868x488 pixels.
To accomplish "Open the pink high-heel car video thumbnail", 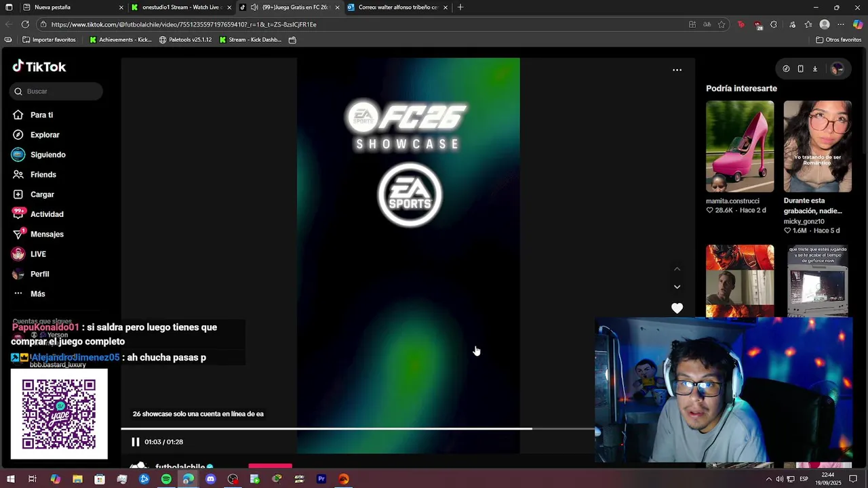I will [x=740, y=146].
